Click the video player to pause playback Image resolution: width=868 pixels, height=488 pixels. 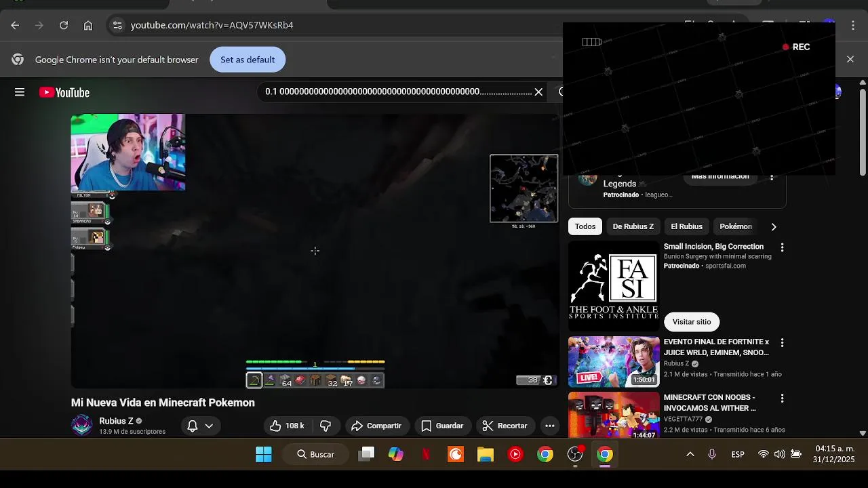click(x=315, y=251)
